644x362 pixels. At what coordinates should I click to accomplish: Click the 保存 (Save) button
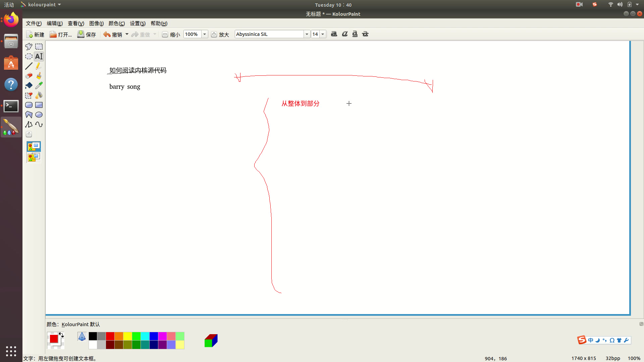(87, 35)
